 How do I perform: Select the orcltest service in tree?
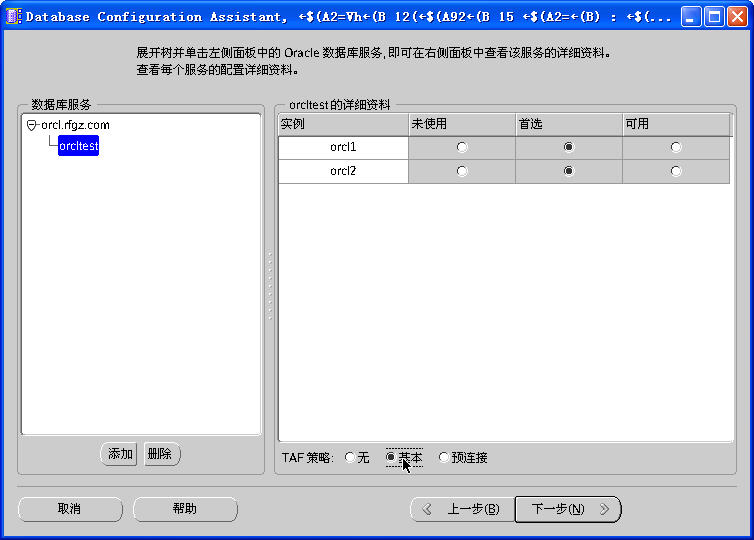point(78,146)
